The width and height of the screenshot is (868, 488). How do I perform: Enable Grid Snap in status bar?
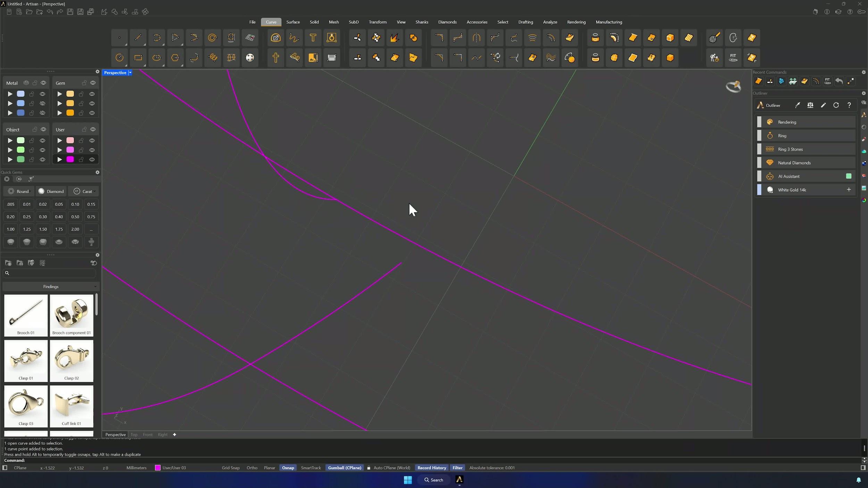click(x=231, y=468)
